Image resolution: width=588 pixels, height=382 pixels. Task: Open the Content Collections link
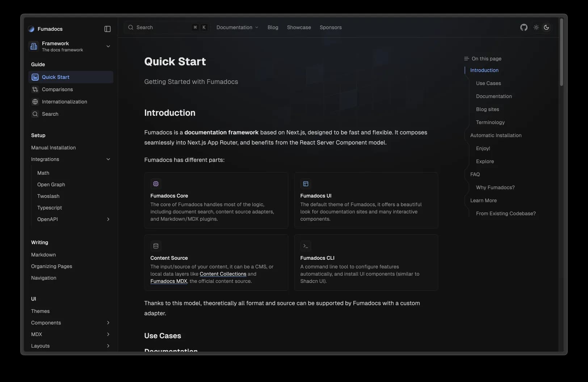(223, 274)
